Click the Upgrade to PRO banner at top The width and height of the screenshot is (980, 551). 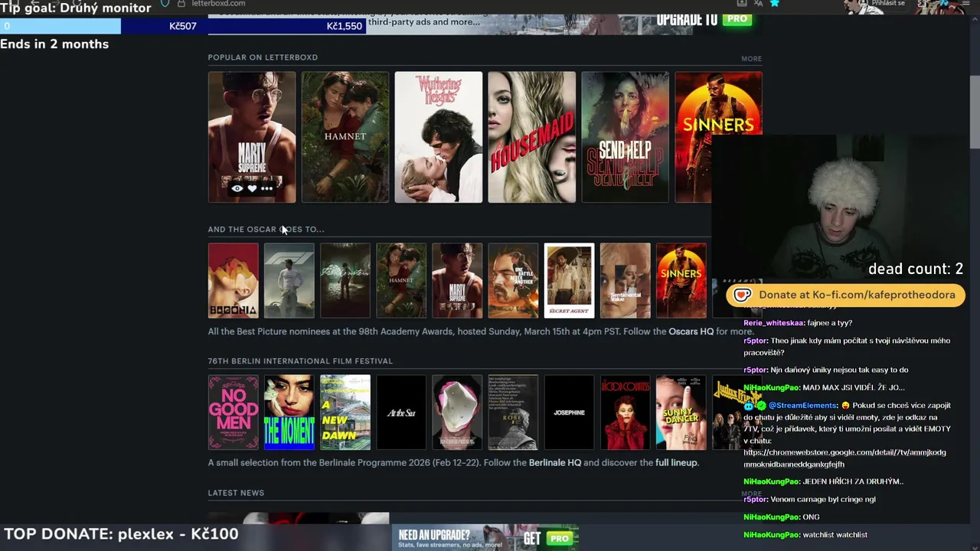pos(704,20)
